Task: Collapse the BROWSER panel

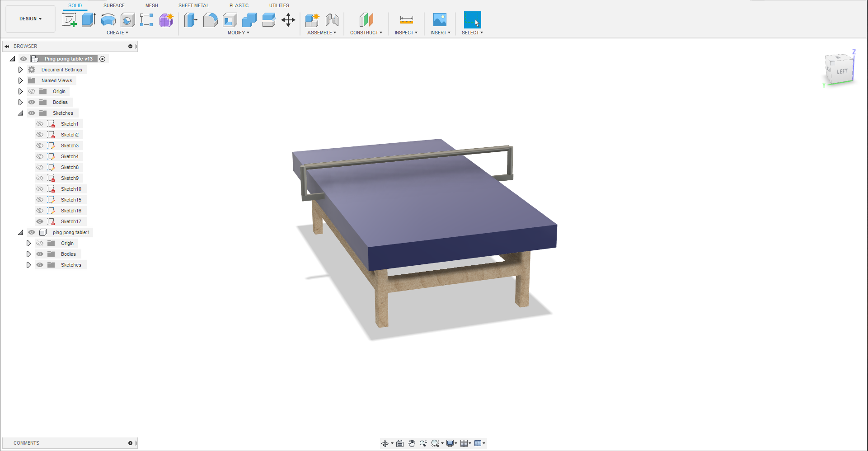Action: (x=6, y=46)
